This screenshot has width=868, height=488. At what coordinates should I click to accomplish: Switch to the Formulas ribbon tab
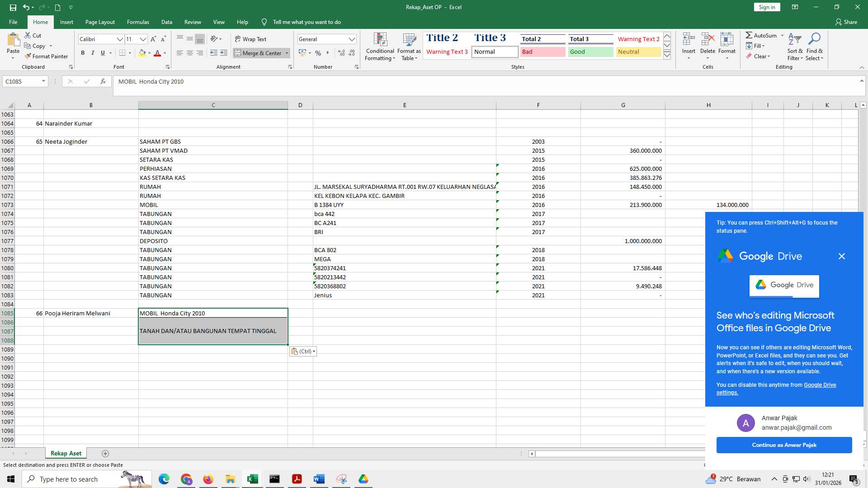coord(138,22)
